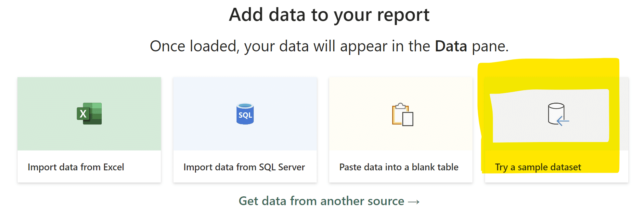Click the clipboard paste icon
The width and height of the screenshot is (644, 210).
[x=403, y=114]
